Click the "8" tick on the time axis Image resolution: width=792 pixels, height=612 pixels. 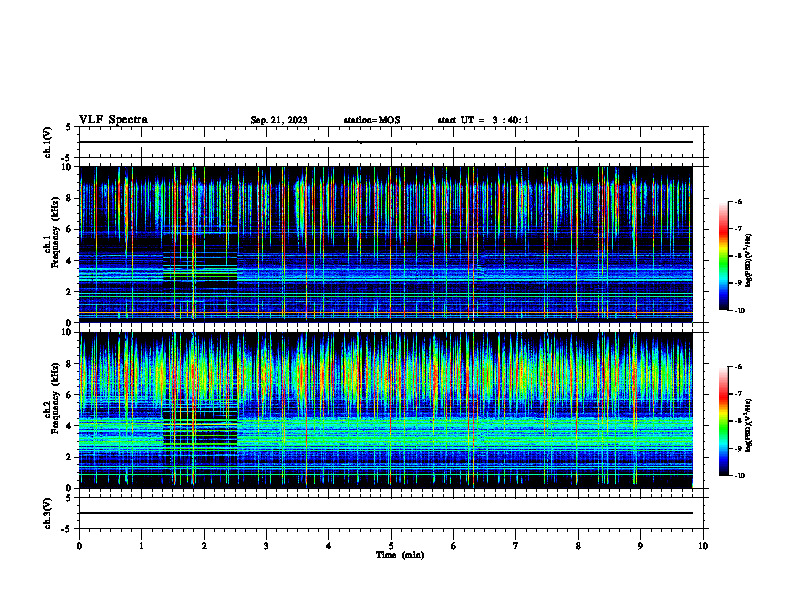pos(578,546)
